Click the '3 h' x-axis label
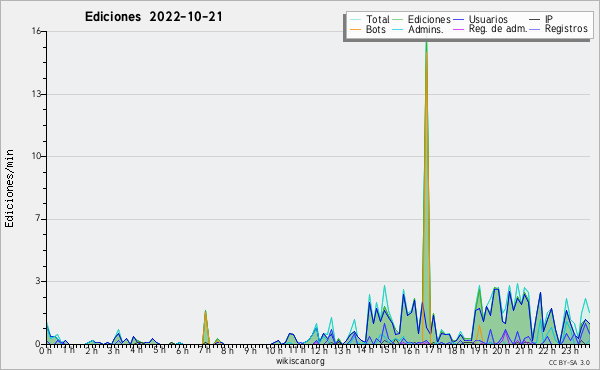 pyautogui.click(x=113, y=351)
